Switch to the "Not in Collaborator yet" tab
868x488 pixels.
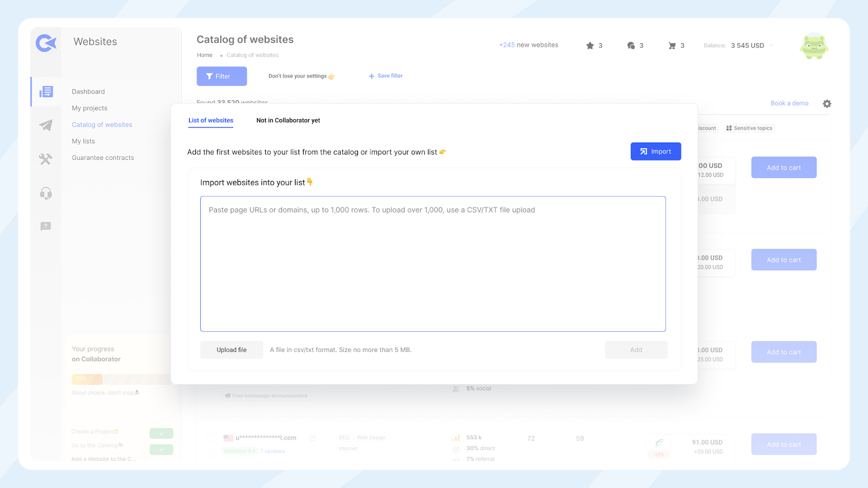point(288,120)
